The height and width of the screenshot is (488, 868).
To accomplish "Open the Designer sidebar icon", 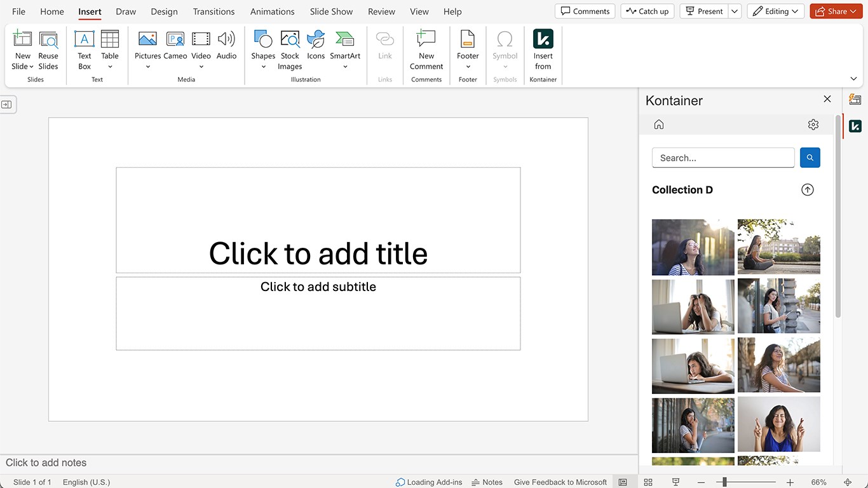I will click(x=855, y=100).
